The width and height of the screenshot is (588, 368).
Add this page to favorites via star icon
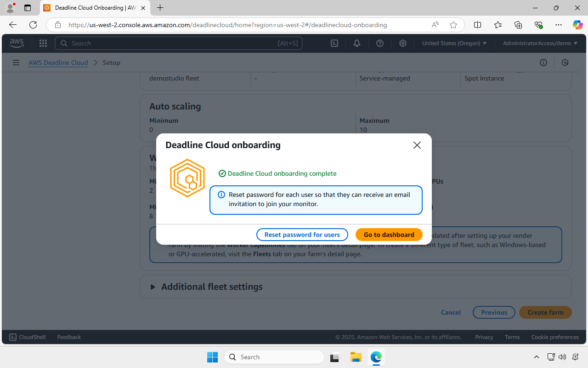tap(453, 25)
